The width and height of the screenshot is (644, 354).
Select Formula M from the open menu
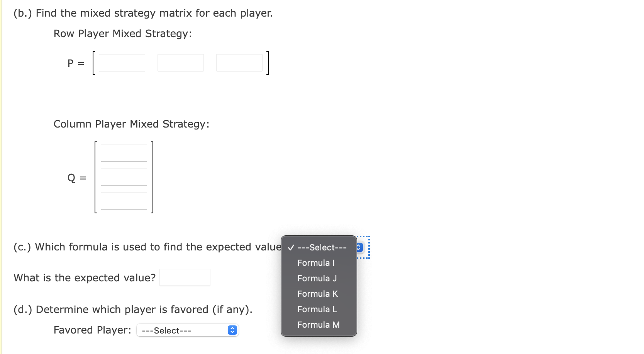317,325
